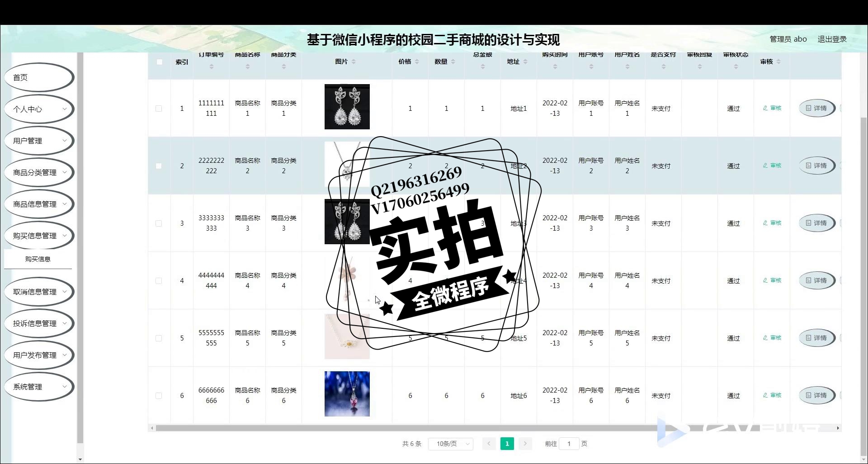Expand 取消信息管理 menu
868x464 pixels.
click(x=39, y=292)
